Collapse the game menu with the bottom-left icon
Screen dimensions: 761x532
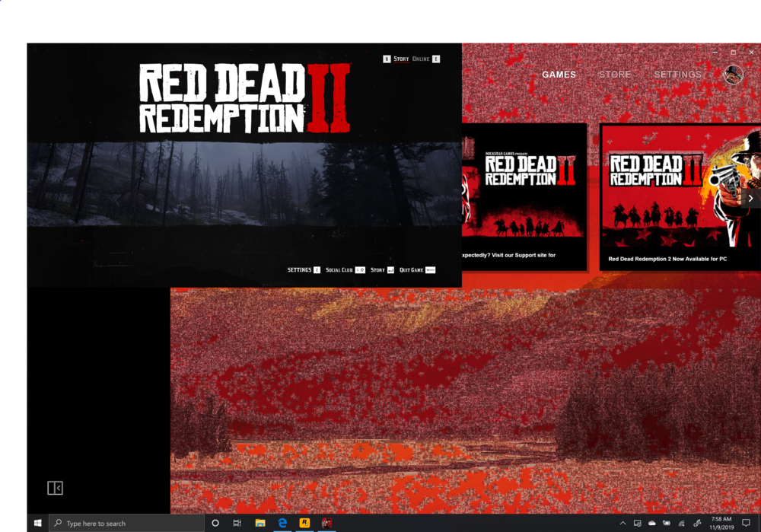[x=55, y=488]
